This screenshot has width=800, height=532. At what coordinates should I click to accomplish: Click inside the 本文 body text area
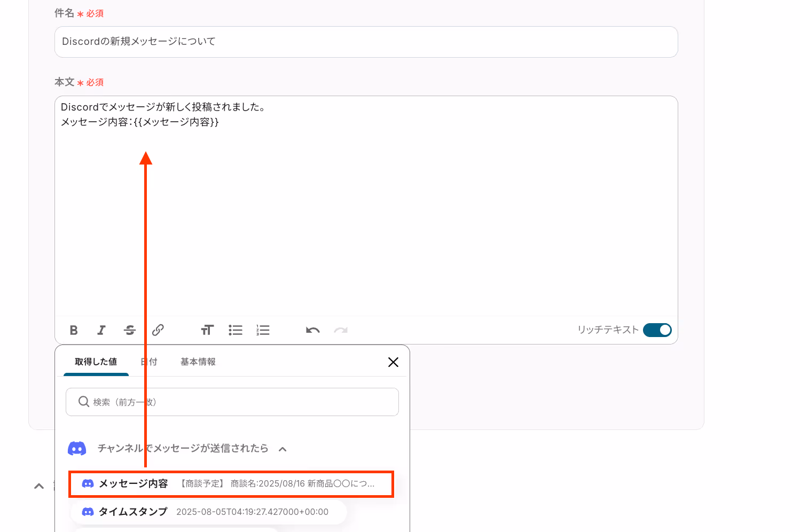click(366, 206)
